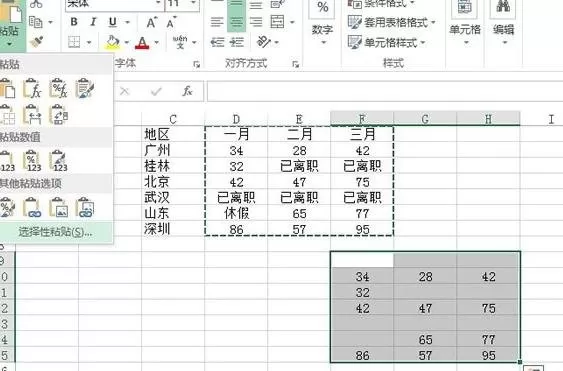This screenshot has width=563, height=371.
Task: Toggle center horizontal alignment
Action: (236, 22)
